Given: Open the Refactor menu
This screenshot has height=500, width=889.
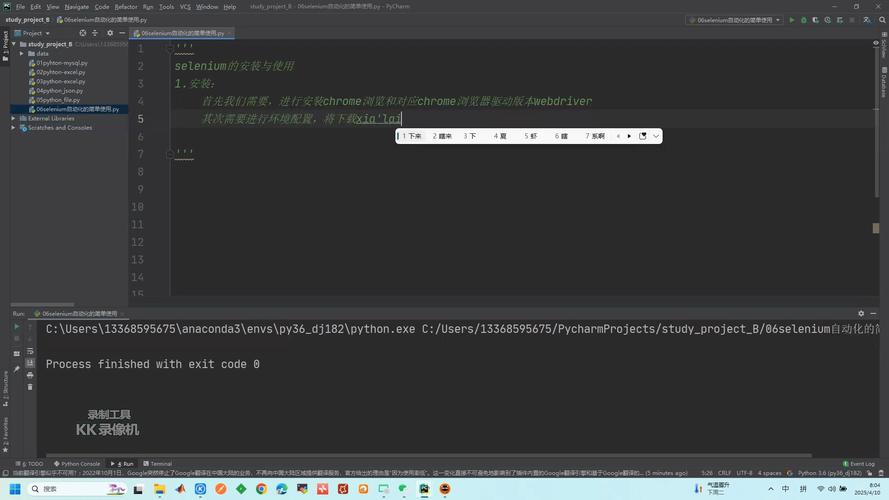Looking at the screenshot, I should click(126, 7).
